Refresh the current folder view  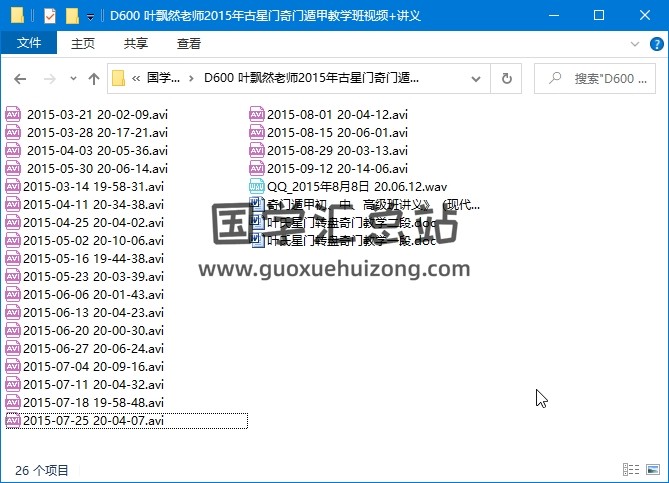point(506,79)
